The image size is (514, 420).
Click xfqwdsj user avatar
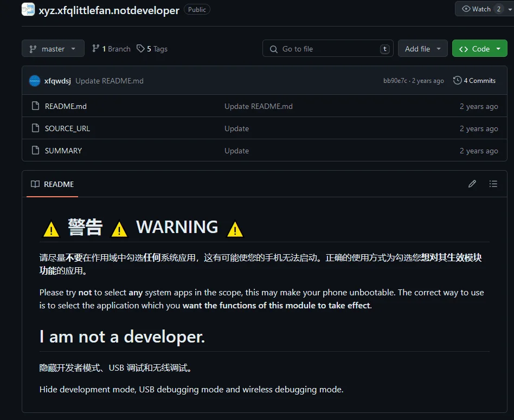pos(35,81)
